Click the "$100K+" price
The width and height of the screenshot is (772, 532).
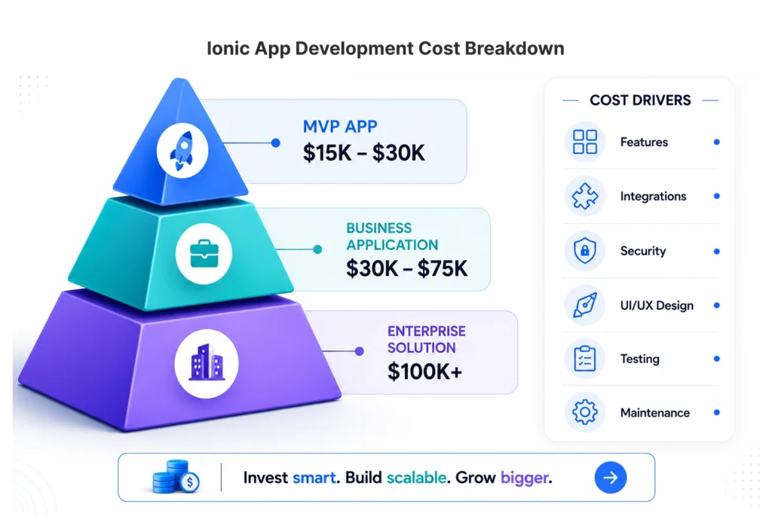[425, 371]
